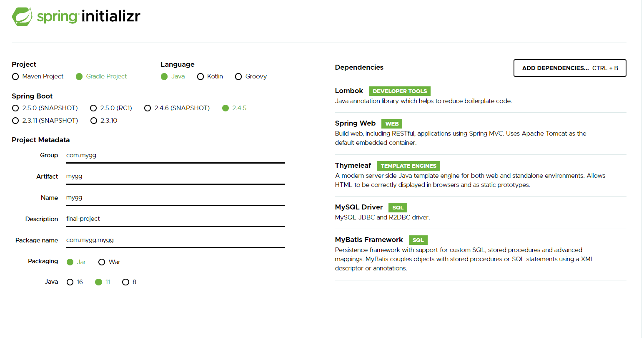Click the Project heading
This screenshot has height=338, width=644.
click(x=24, y=64)
